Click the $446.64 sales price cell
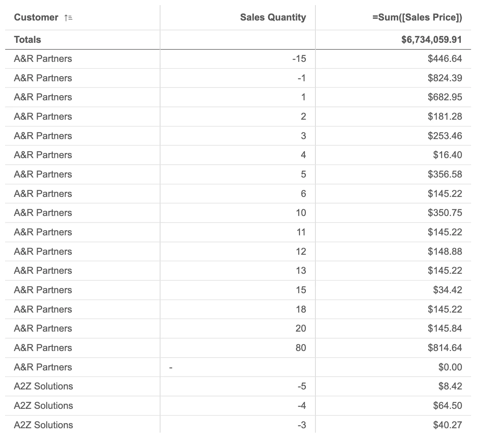485x448 pixels. 445,59
